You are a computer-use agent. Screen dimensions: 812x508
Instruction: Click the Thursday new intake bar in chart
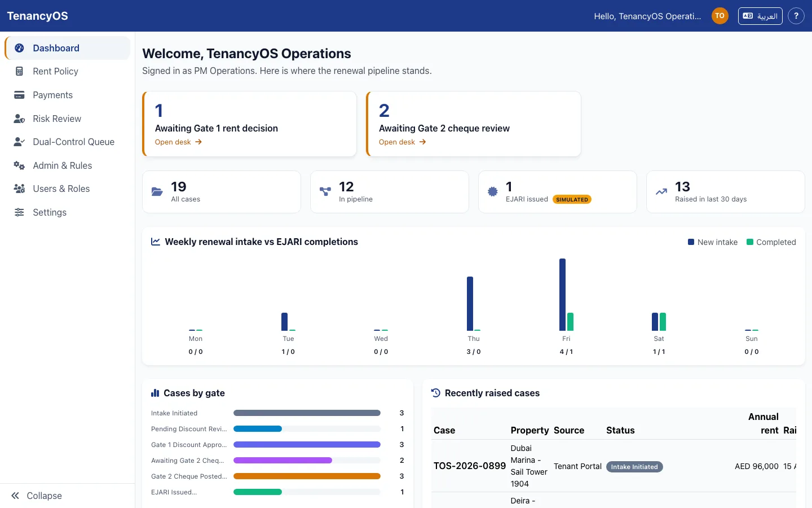click(470, 304)
